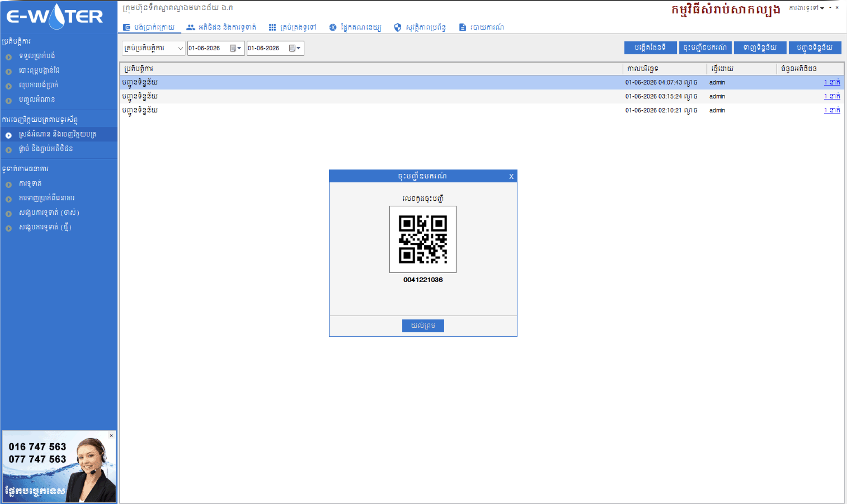Select the timestamp 01-06-2026 02:10:21
Viewport: 847px width, 504px height.
pos(661,110)
